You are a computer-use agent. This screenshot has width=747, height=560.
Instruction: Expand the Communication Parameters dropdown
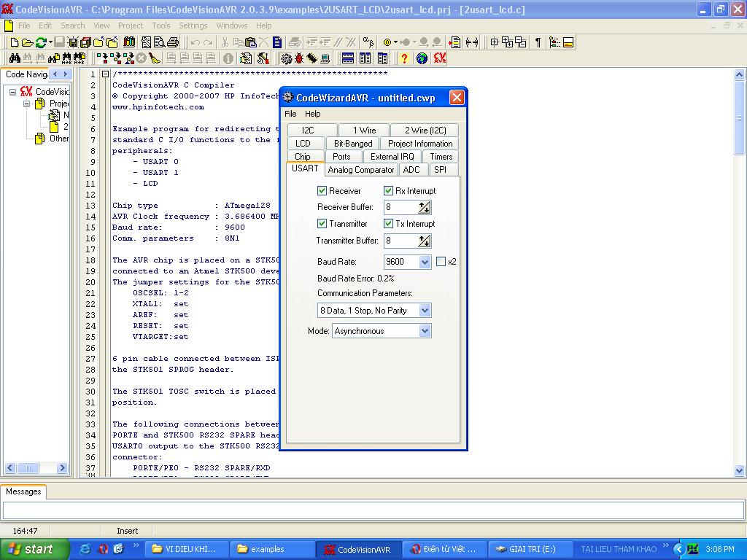coord(425,311)
